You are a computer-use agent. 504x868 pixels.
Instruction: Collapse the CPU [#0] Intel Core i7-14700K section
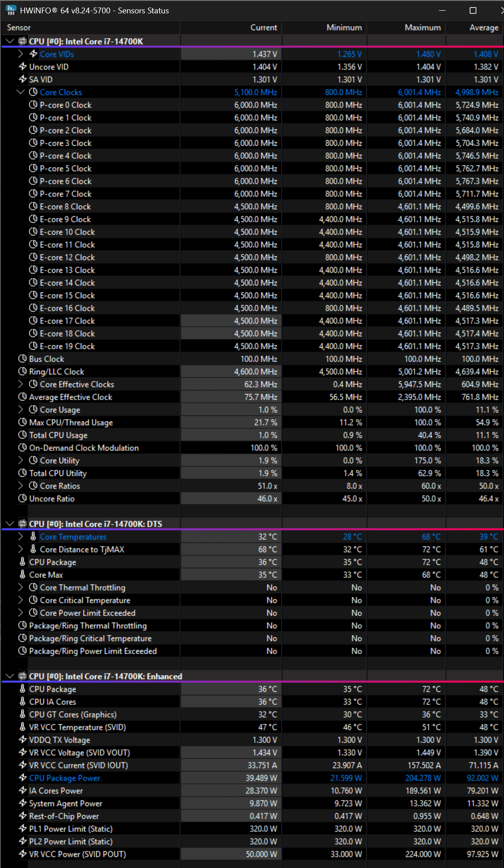click(10, 41)
